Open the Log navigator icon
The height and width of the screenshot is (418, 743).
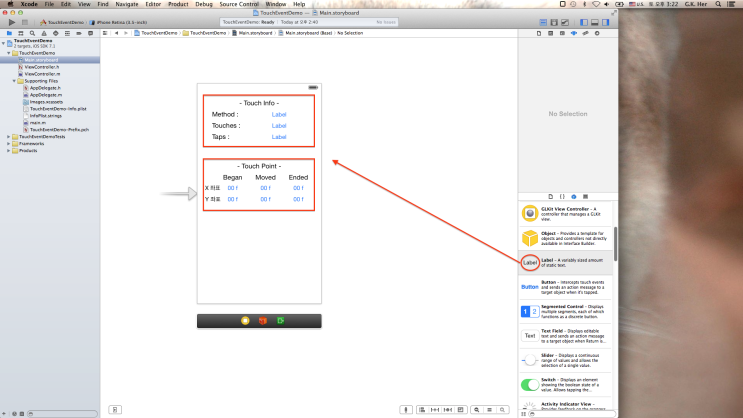point(91,33)
